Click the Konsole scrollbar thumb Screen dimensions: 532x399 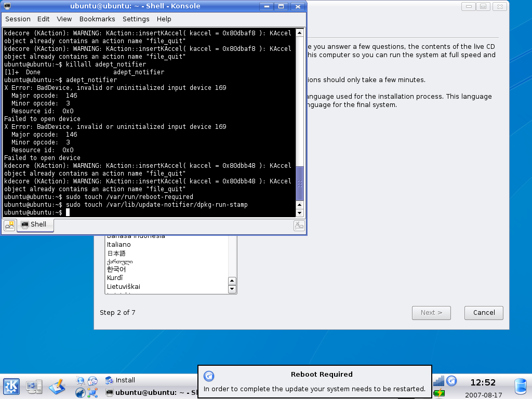tap(300, 183)
